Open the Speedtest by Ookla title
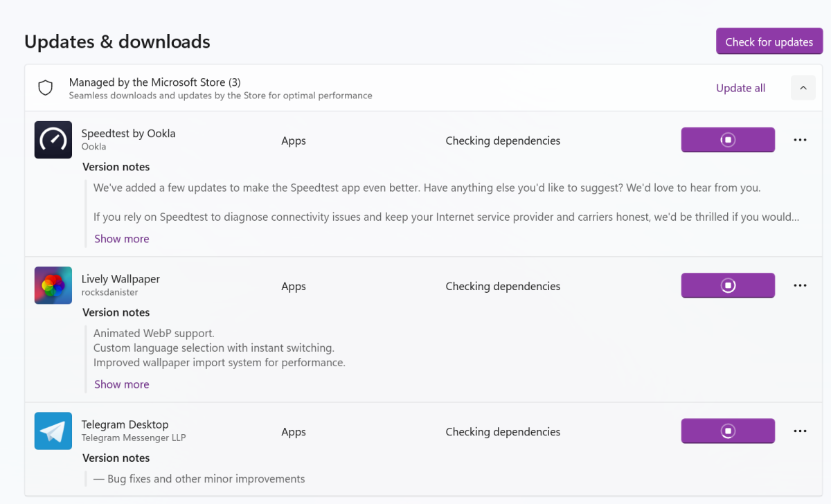This screenshot has height=504, width=831. coord(128,134)
